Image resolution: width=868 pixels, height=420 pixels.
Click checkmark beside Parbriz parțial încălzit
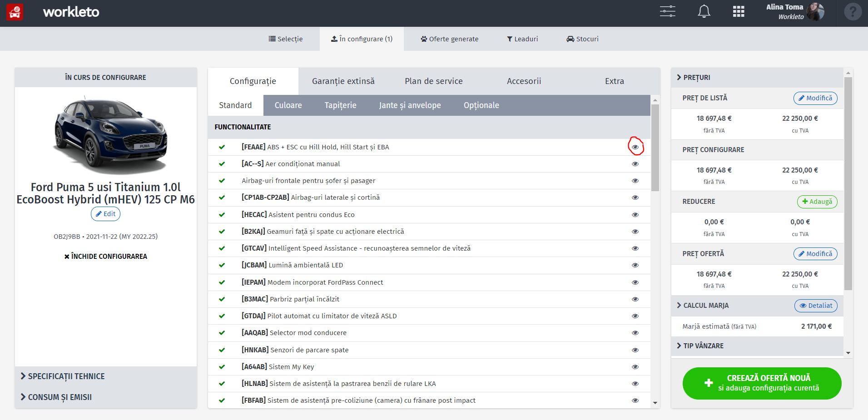pos(222,299)
